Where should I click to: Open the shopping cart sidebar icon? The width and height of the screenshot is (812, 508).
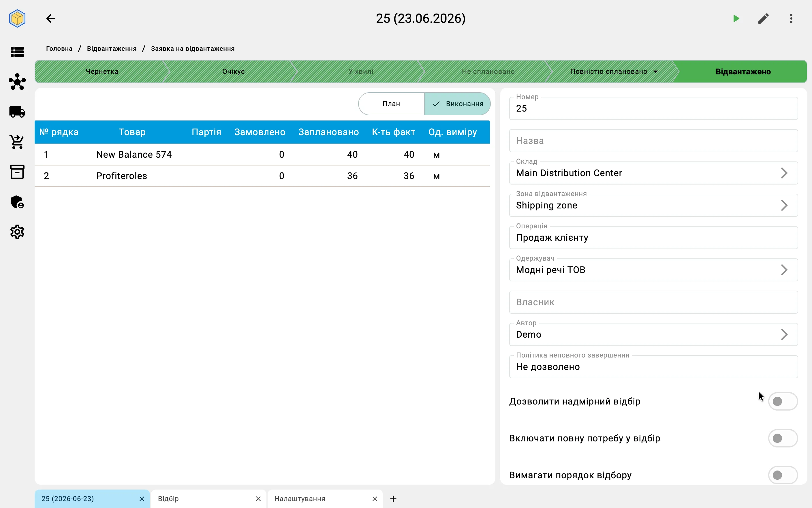pyautogui.click(x=17, y=142)
